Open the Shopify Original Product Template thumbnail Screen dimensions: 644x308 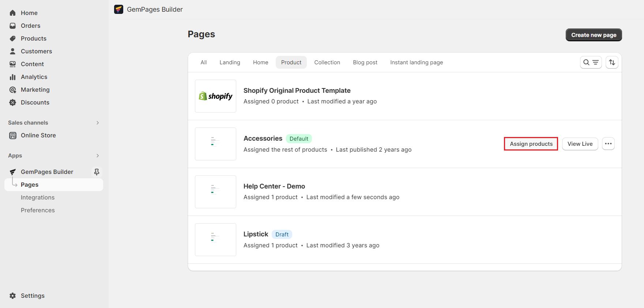[x=215, y=96]
